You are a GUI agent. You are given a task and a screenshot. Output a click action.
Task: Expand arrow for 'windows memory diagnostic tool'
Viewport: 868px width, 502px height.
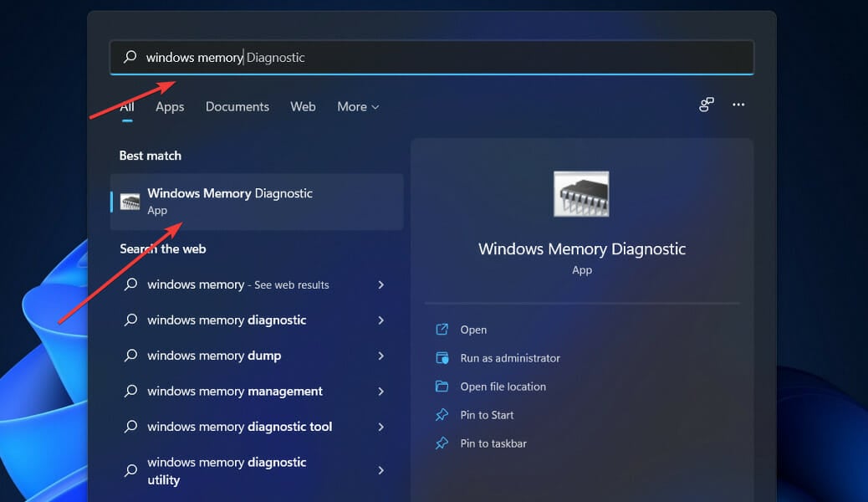380,426
